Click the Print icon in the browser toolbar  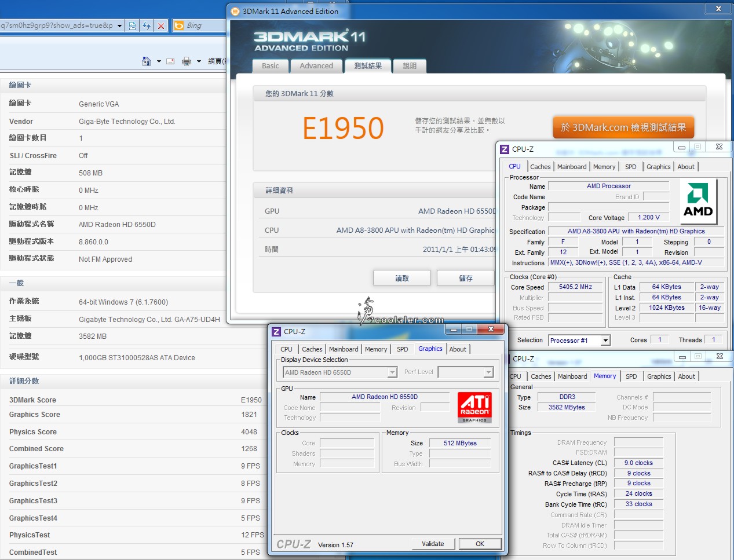point(187,61)
